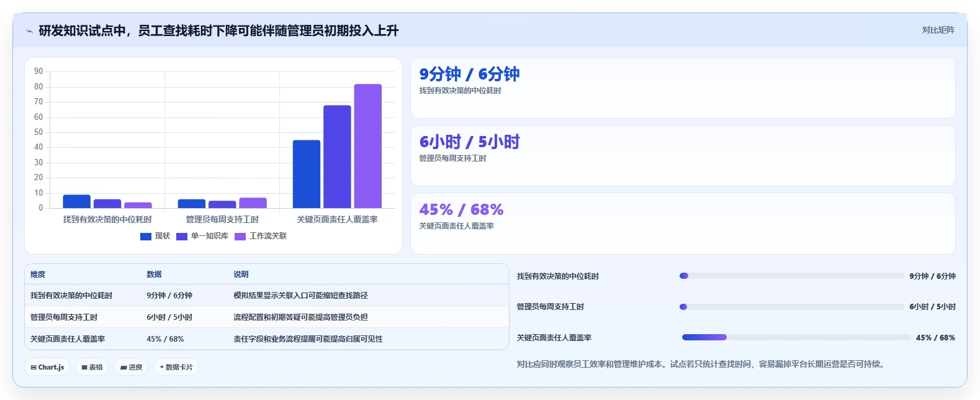The height and width of the screenshot is (400, 980).
Task: Click the Chart.js tag chip
Action: (x=47, y=367)
